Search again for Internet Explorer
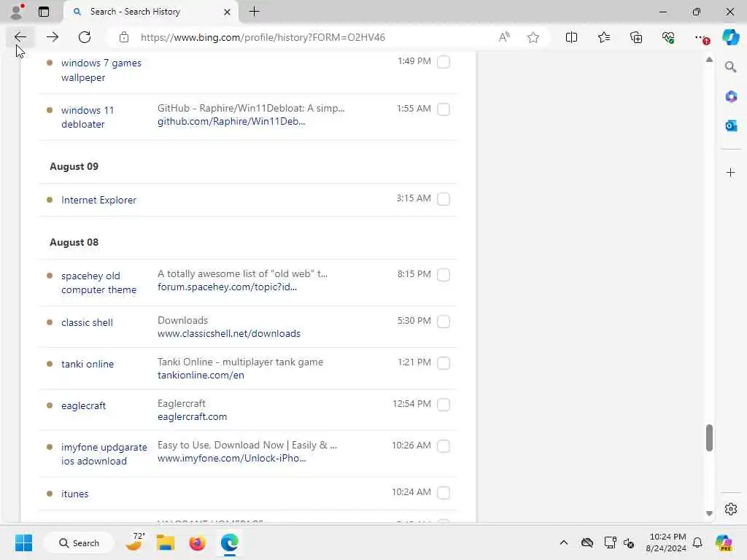The image size is (747, 560). click(98, 200)
